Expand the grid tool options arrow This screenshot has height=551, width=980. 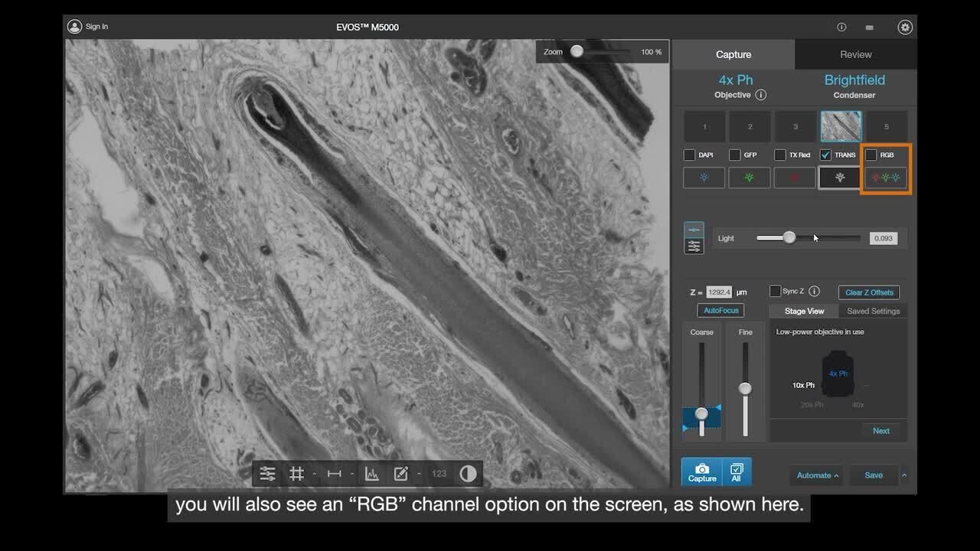click(314, 474)
